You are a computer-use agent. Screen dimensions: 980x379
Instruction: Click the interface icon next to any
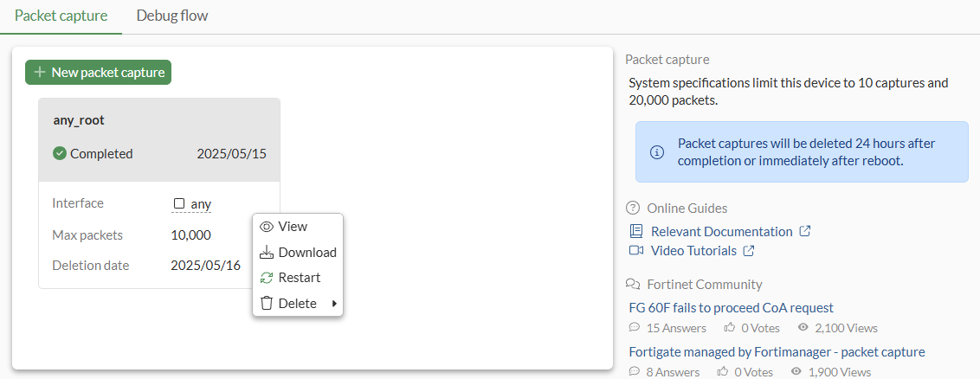pos(179,204)
